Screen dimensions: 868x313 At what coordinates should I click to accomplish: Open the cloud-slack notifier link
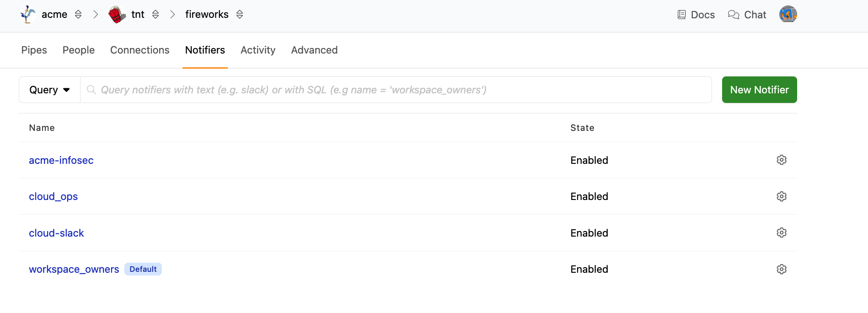click(x=56, y=233)
